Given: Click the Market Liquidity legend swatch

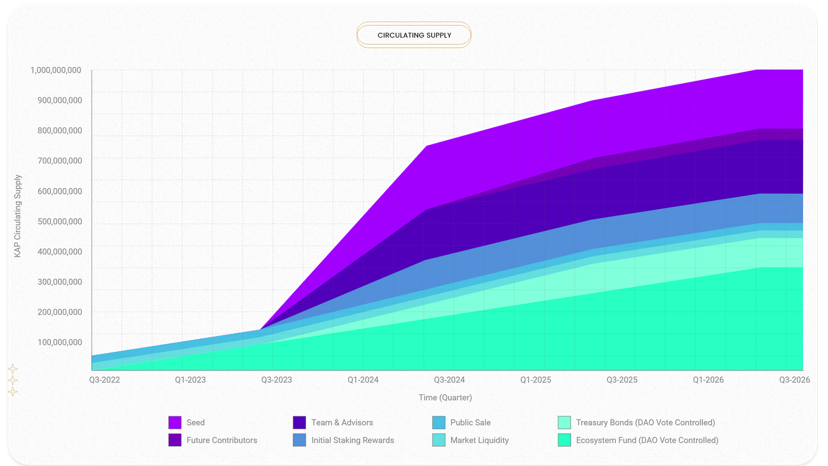Looking at the screenshot, I should [439, 440].
